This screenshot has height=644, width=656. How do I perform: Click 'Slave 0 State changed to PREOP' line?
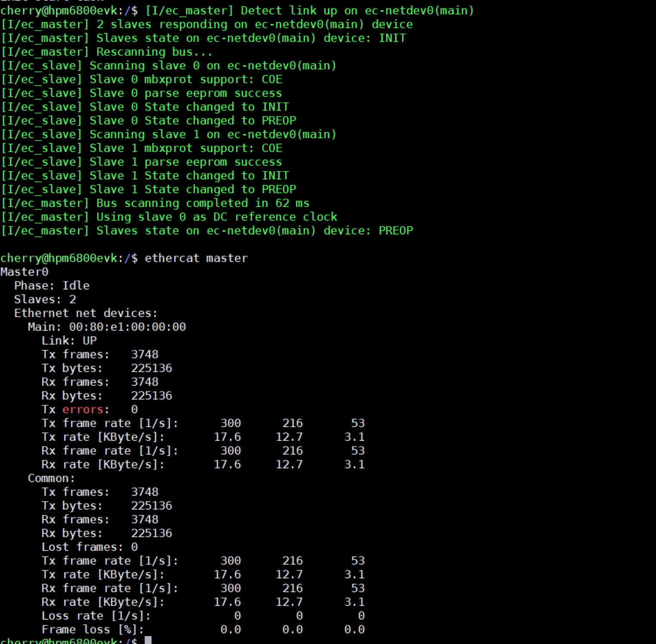[192, 121]
